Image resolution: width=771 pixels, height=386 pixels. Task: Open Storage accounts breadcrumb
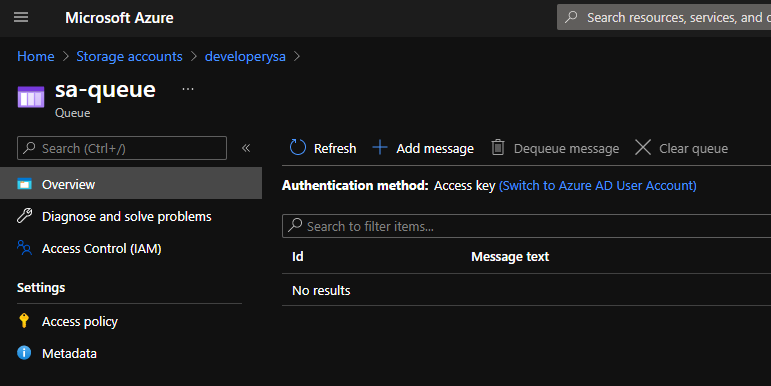click(x=129, y=57)
